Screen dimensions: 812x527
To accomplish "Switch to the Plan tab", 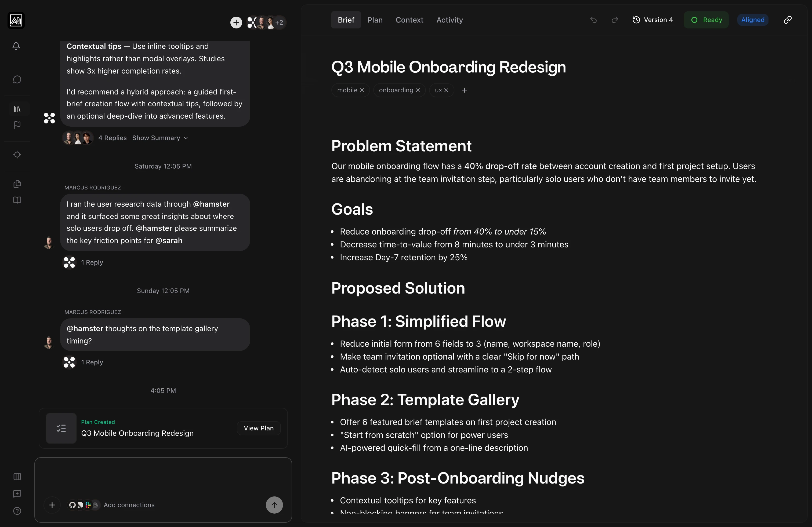I will click(x=375, y=20).
